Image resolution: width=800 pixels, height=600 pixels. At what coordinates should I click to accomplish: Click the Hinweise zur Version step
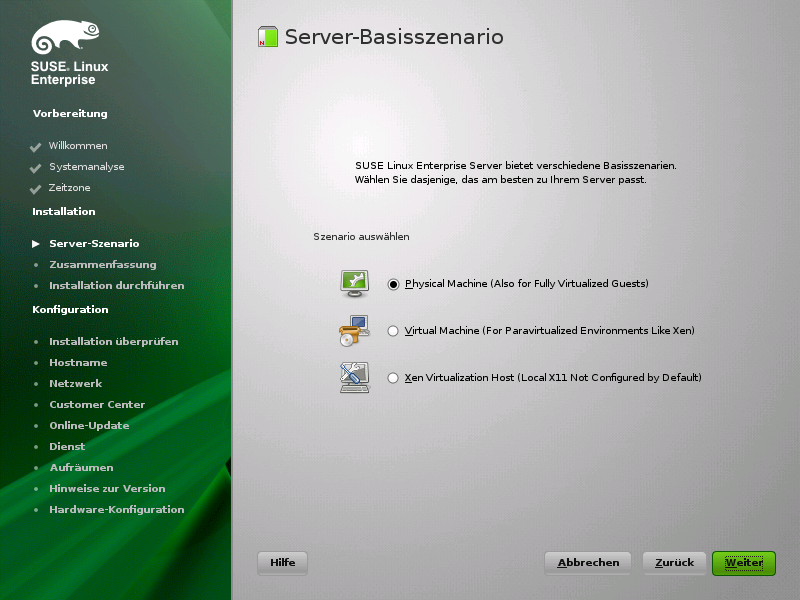(107, 488)
